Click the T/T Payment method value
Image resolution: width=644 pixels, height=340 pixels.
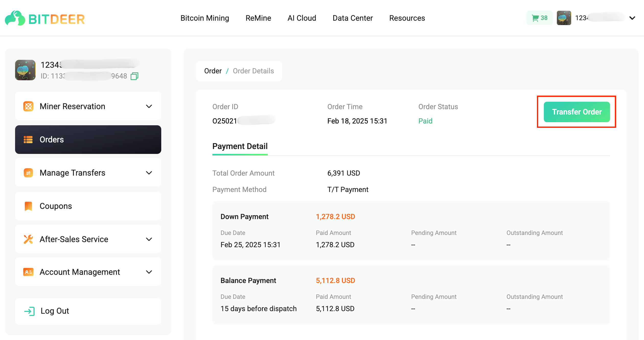coord(348,189)
